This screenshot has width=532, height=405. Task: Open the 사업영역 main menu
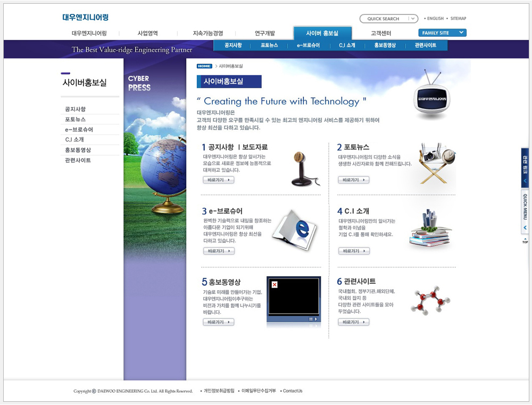148,33
